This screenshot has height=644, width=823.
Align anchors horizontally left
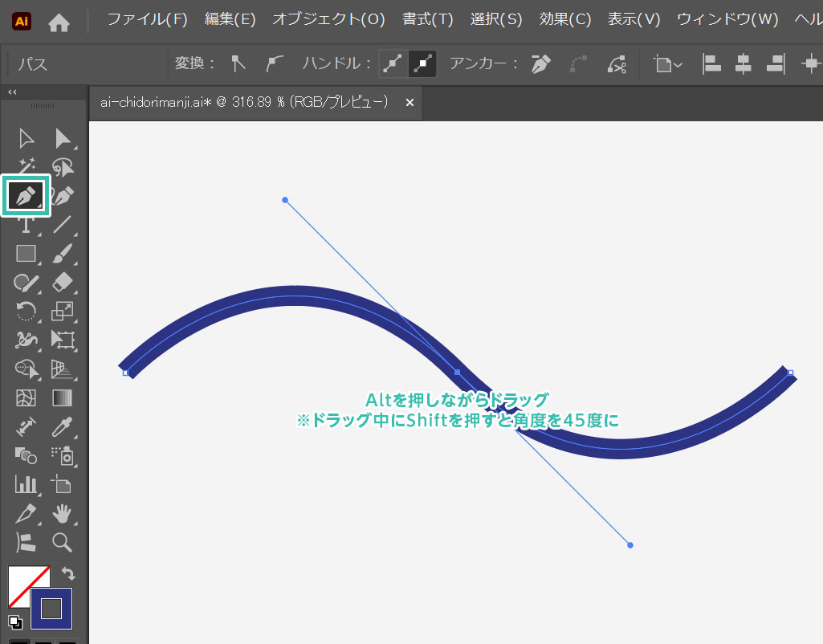click(x=711, y=64)
